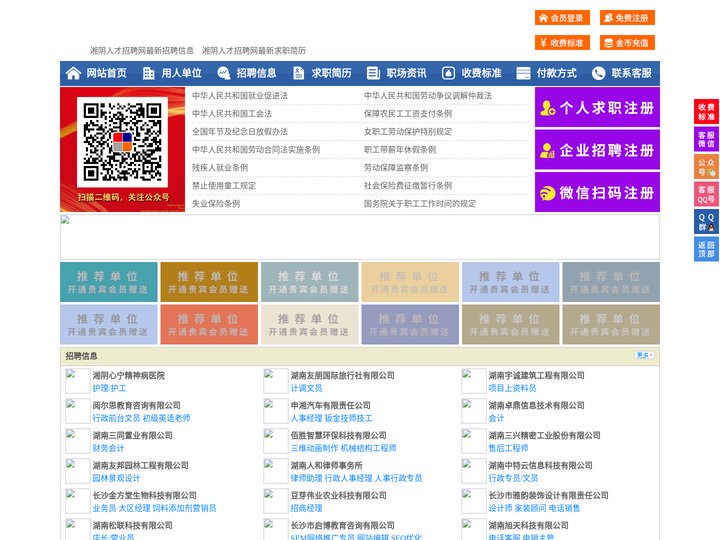Open job 护理/护工
This screenshot has width=720, height=540.
click(109, 388)
